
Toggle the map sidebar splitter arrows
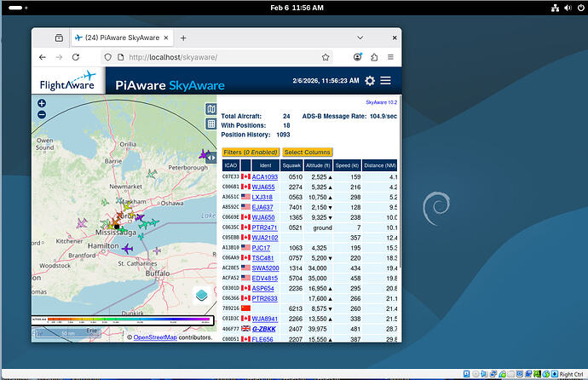210,157
